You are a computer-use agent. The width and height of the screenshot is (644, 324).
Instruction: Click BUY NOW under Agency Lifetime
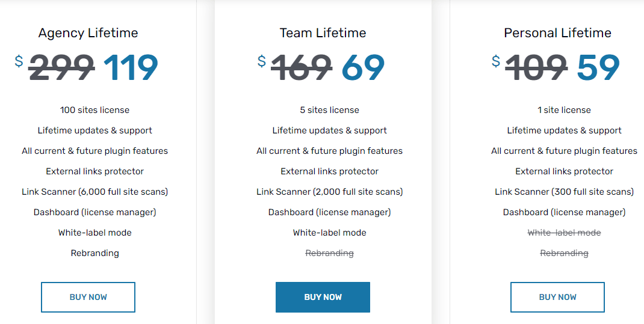88,297
